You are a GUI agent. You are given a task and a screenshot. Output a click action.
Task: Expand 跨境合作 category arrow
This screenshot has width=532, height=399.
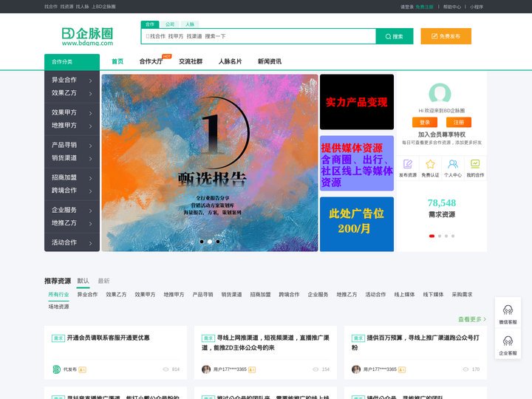pyautogui.click(x=91, y=191)
